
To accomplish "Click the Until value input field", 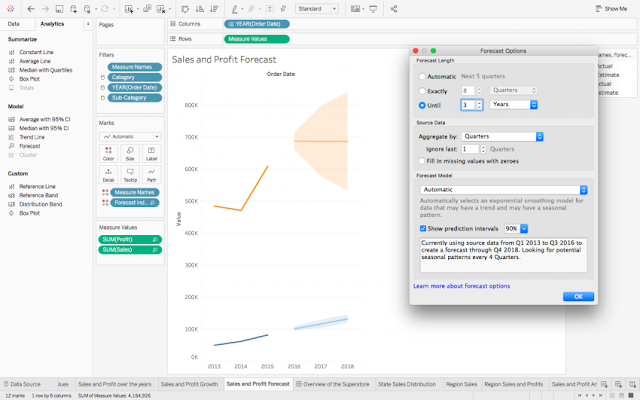I will coord(468,105).
